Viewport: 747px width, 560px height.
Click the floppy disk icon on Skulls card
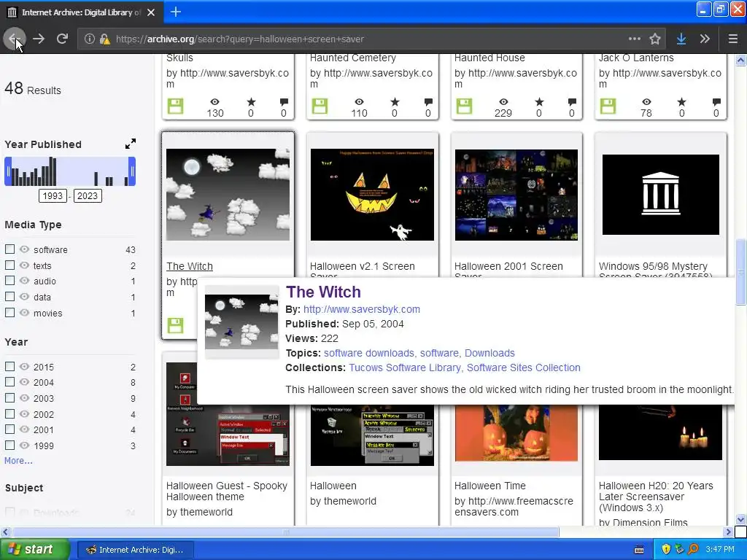175,106
